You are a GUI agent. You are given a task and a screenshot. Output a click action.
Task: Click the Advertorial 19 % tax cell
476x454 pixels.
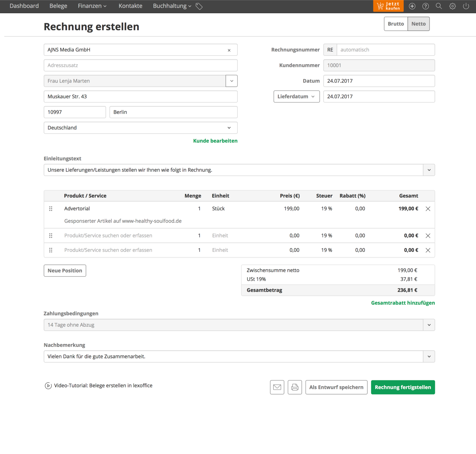click(327, 208)
